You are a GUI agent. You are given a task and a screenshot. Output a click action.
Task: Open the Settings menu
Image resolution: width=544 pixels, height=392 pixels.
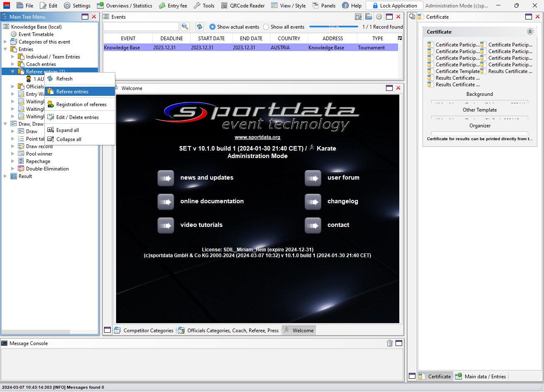(x=77, y=6)
